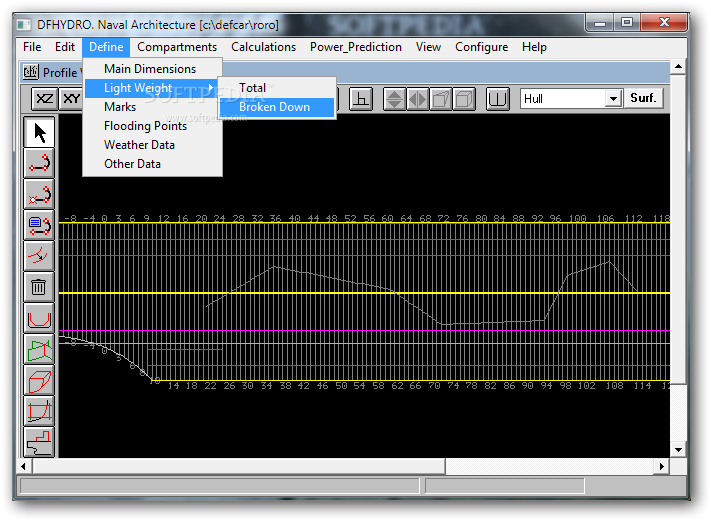711x521 pixels.
Task: Select the red U-shaped section tool
Action: pos(39,318)
